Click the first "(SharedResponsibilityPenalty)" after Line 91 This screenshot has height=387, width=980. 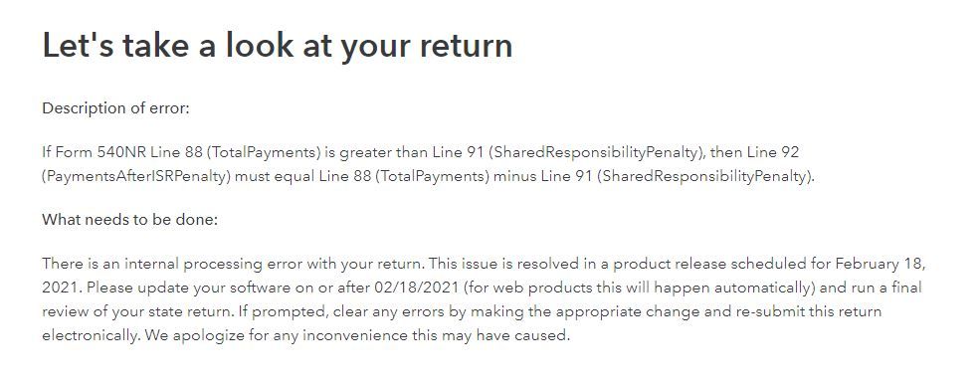pyautogui.click(x=595, y=152)
